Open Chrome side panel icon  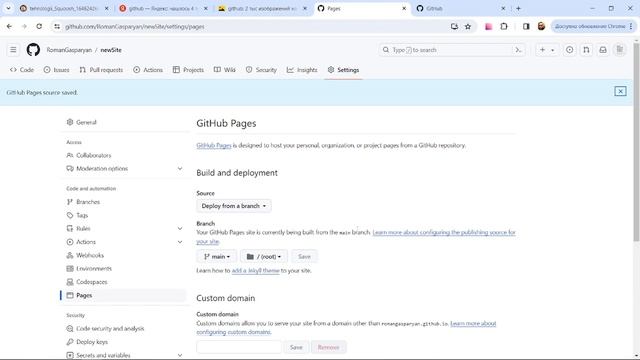(526, 27)
